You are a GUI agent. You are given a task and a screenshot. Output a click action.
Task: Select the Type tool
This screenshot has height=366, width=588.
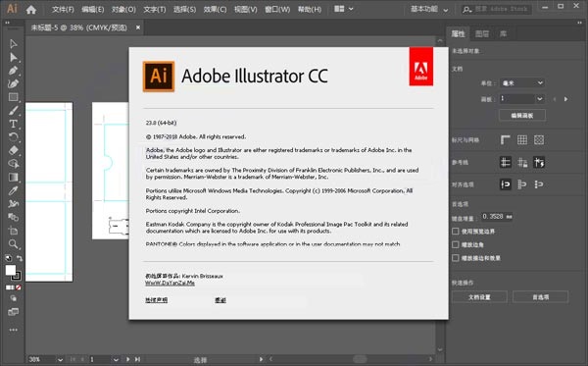(x=13, y=124)
